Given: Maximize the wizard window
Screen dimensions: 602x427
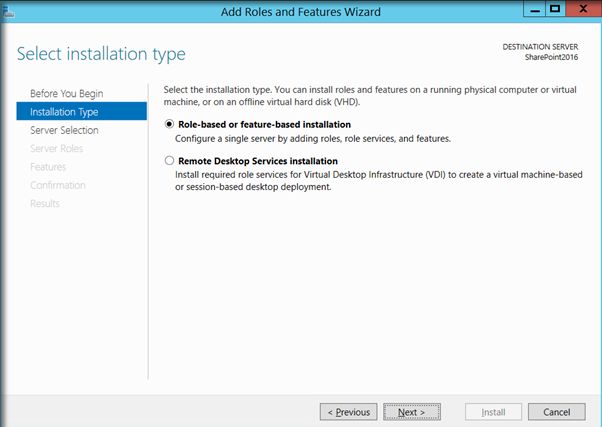Looking at the screenshot, I should click(x=554, y=9).
